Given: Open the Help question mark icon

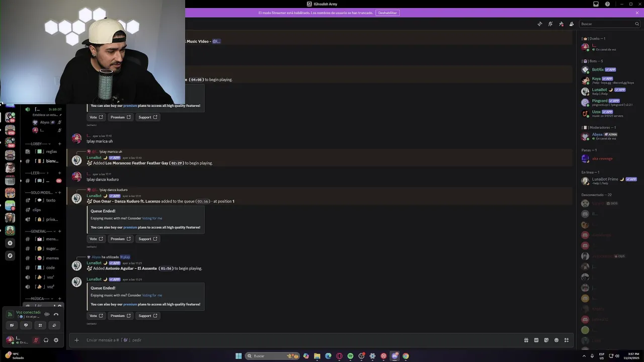Looking at the screenshot, I should tap(607, 4).
